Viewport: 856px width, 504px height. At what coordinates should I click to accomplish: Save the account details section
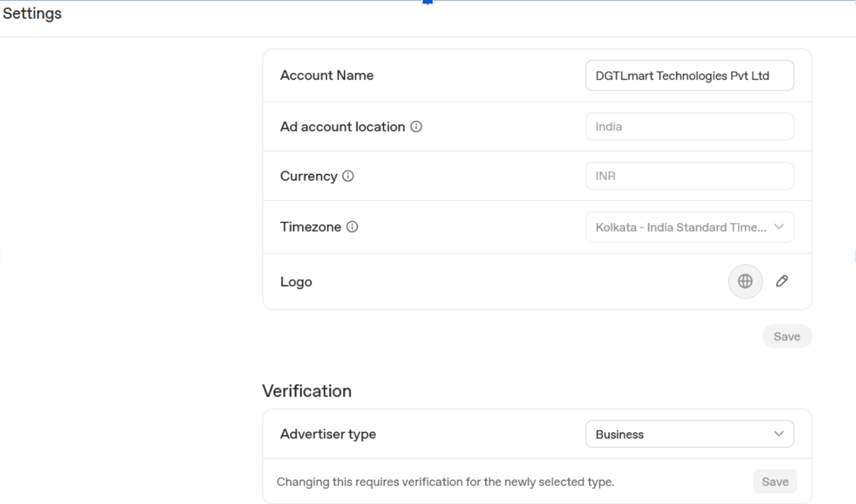pos(787,336)
